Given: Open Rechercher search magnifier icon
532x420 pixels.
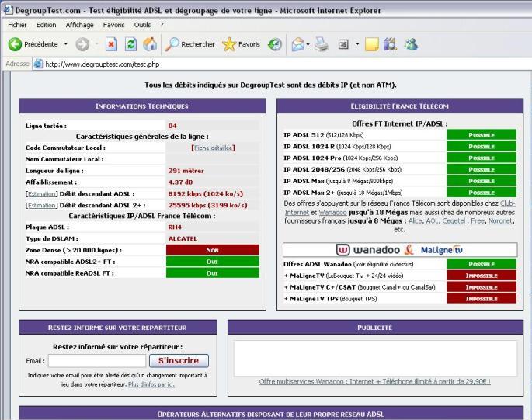Looking at the screenshot, I should tap(172, 44).
